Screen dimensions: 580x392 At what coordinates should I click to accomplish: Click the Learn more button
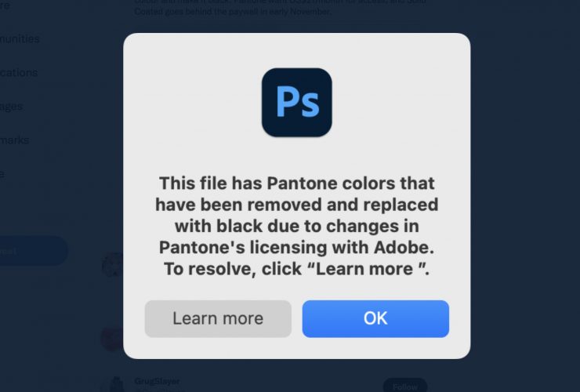[x=218, y=318]
